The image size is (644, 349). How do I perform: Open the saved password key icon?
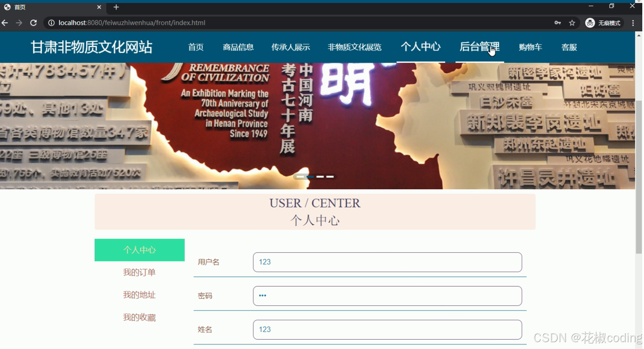[557, 23]
